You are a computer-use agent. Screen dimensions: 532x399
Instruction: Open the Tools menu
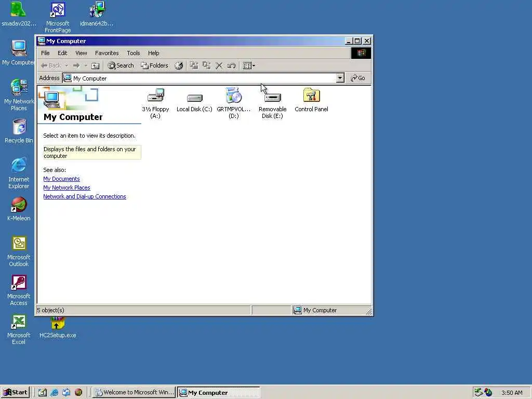coord(134,53)
